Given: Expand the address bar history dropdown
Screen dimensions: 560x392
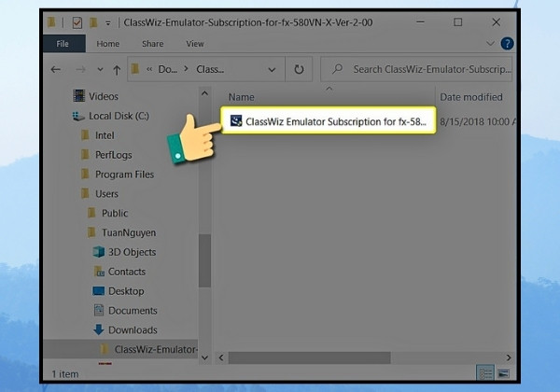Looking at the screenshot, I should point(272,69).
